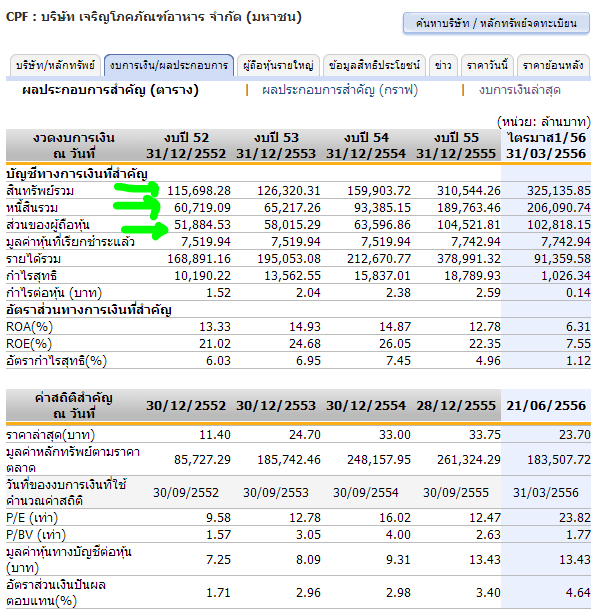Click the กำไรสุทธิ row label
Viewport: 602px width, 615px height.
tap(31, 276)
